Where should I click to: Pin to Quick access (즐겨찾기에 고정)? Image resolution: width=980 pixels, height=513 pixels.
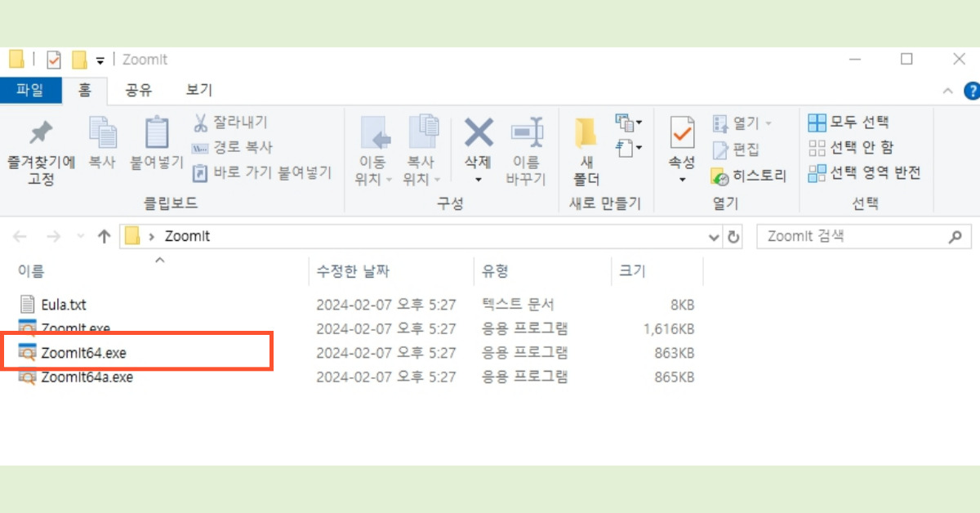pyautogui.click(x=41, y=152)
